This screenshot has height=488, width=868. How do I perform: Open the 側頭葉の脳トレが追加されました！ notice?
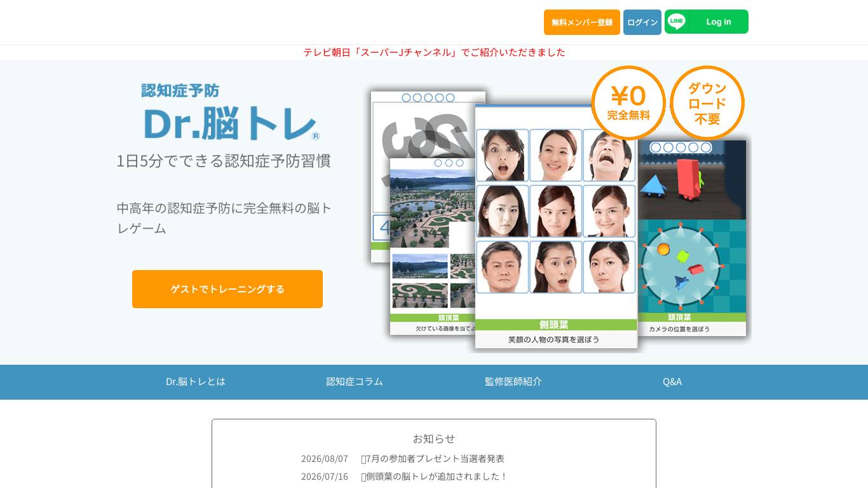coord(435,477)
